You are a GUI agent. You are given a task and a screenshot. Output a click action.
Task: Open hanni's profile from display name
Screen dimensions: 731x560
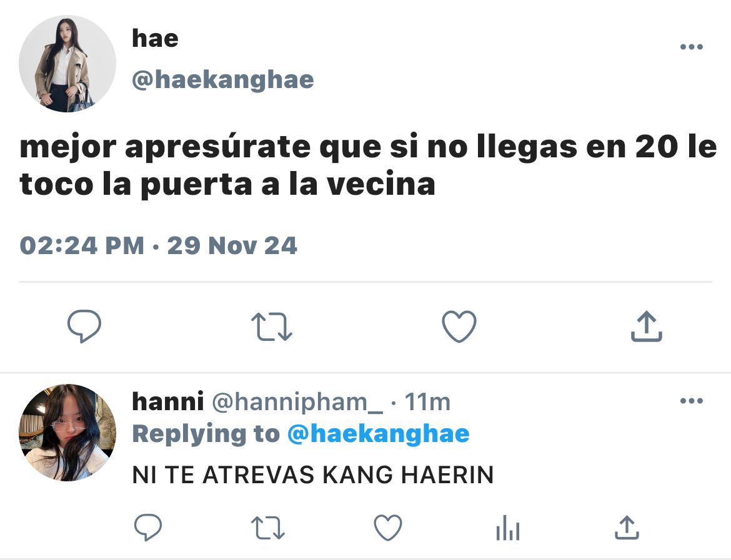168,401
